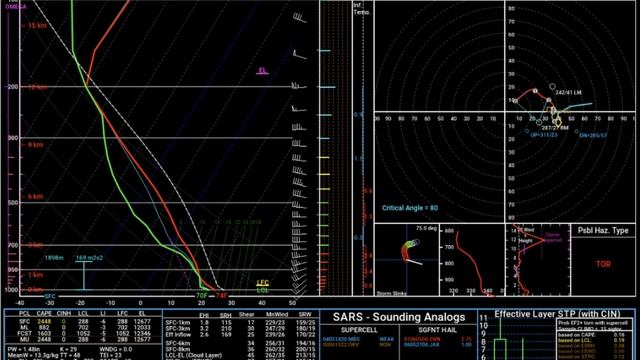Click the Inf. Temp. column header
Screen dimensions: 640x360
(362, 9)
